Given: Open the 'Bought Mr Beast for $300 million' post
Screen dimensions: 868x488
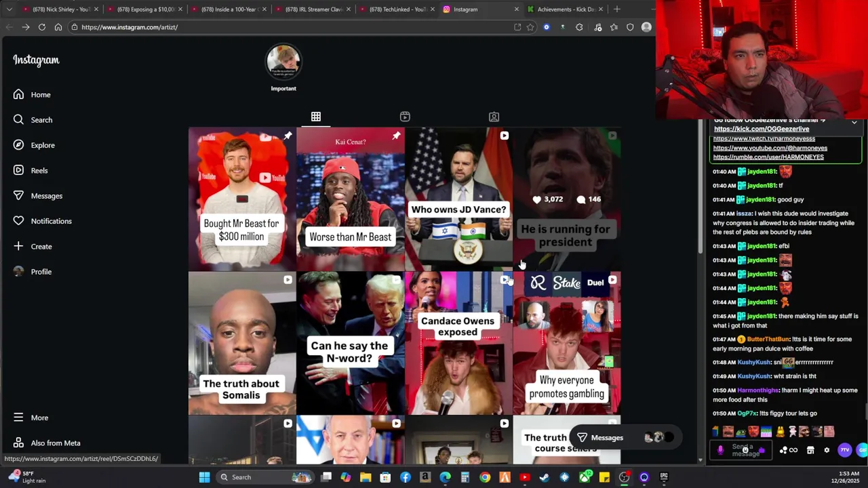Looking at the screenshot, I should click(x=242, y=199).
